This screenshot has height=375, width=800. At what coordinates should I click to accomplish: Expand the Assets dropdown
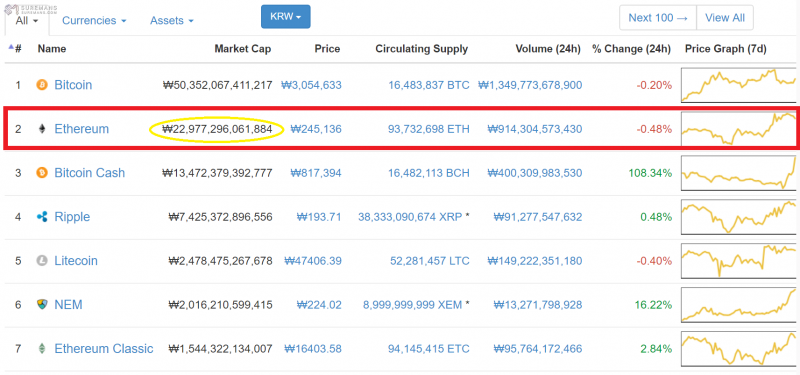(172, 21)
